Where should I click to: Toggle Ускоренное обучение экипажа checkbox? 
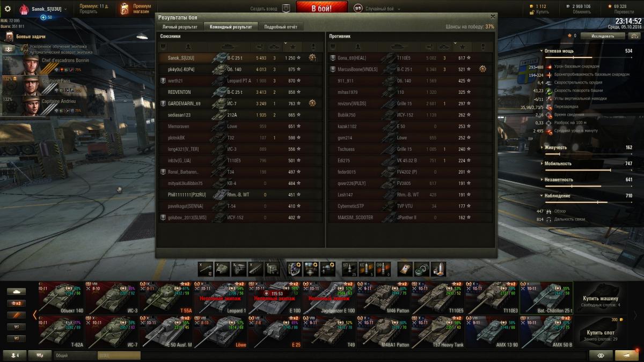tap(25, 47)
